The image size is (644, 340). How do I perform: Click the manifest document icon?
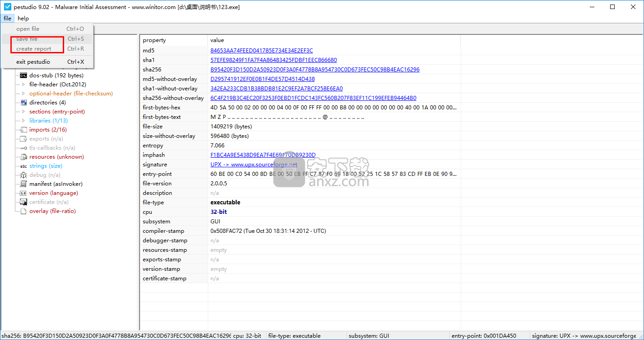click(23, 184)
